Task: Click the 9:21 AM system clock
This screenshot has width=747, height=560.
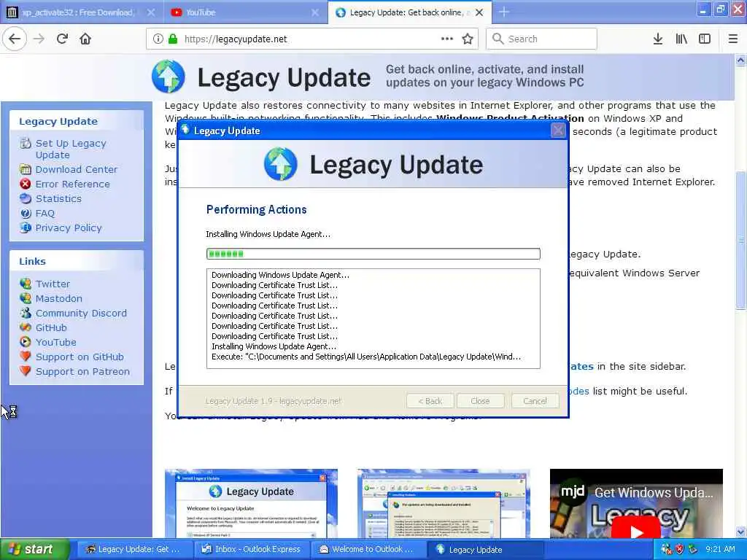Action: (720, 549)
